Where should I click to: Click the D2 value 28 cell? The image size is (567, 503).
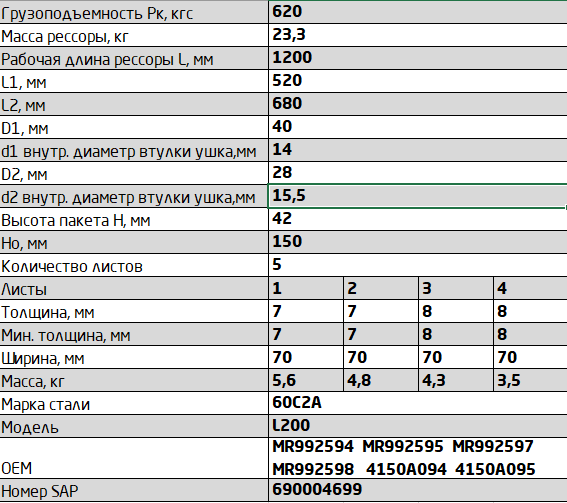[418, 173]
